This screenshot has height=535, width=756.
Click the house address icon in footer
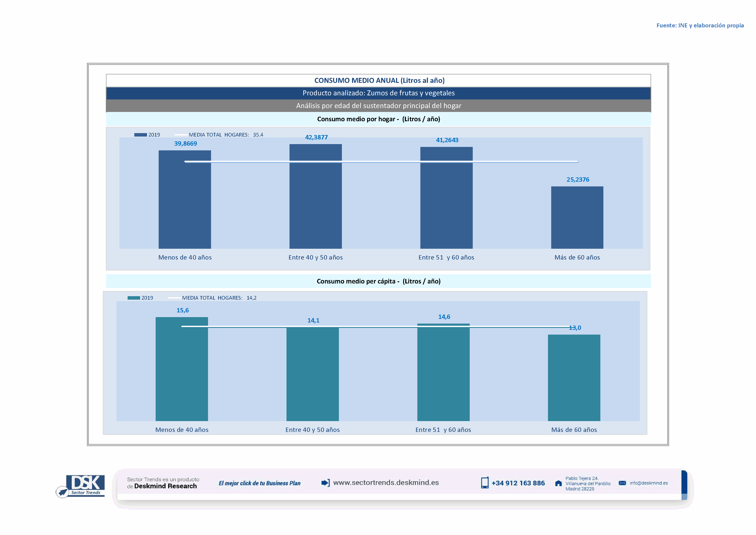click(559, 483)
